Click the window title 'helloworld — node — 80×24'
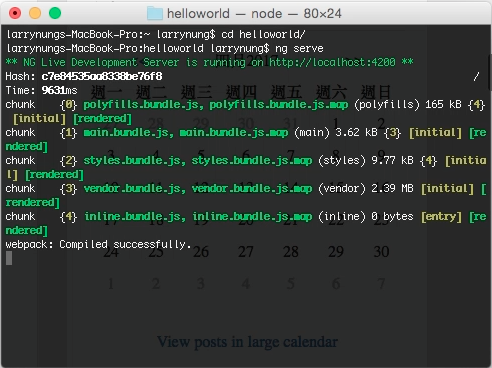 (x=254, y=14)
